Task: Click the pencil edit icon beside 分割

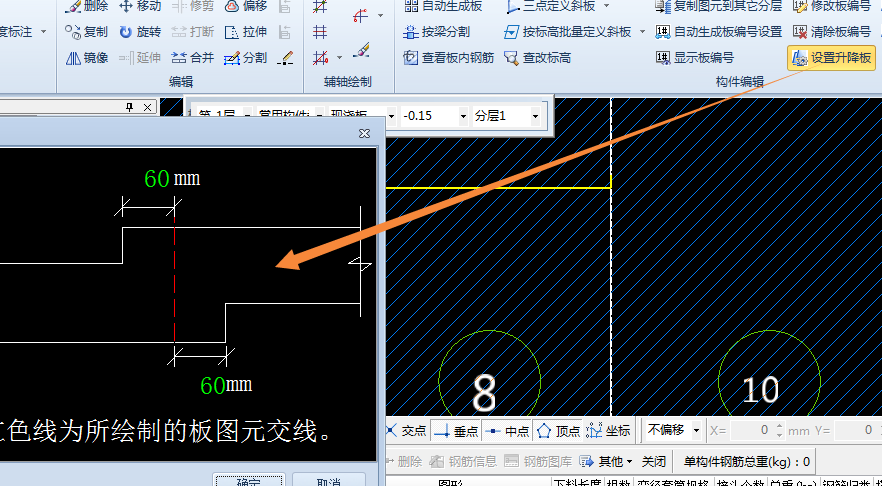Action: coord(286,58)
